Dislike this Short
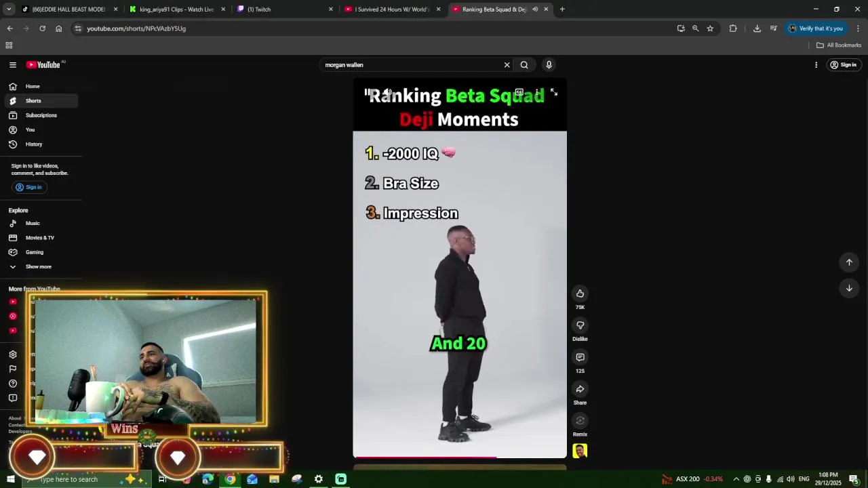The image size is (868, 488). click(580, 325)
